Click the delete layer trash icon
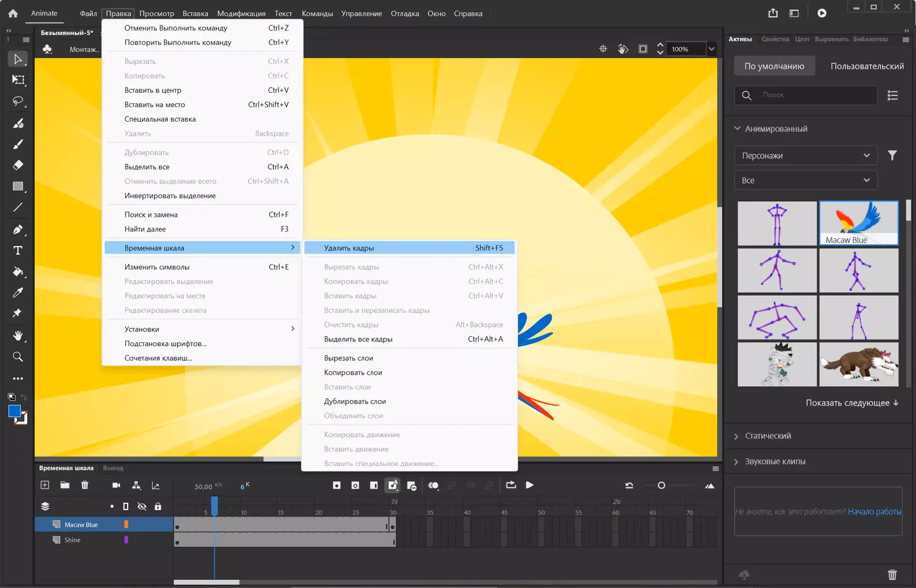This screenshot has height=588, width=916. point(85,485)
